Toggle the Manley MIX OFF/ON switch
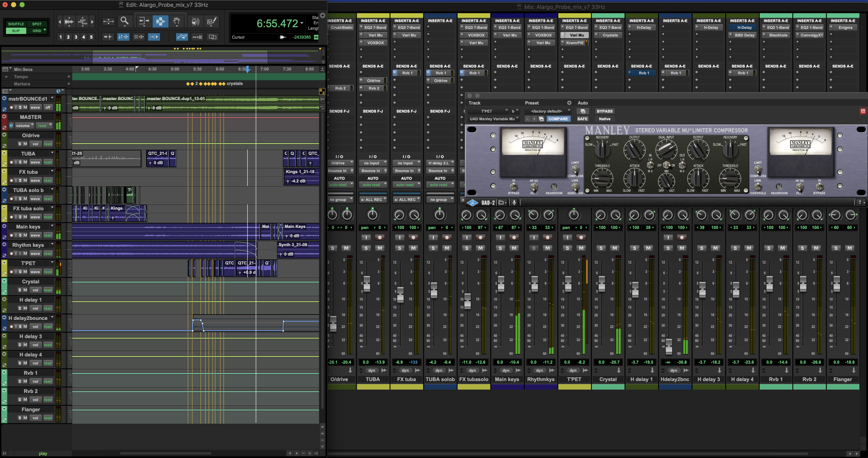Image resolution: width=868 pixels, height=458 pixels. pyautogui.click(x=666, y=165)
